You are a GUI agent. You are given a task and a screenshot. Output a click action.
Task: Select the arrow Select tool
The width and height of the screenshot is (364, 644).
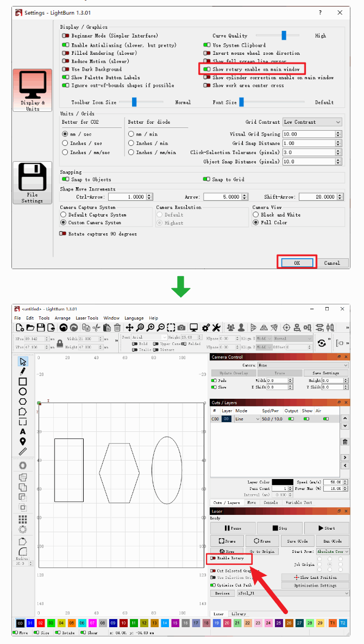coord(23,361)
